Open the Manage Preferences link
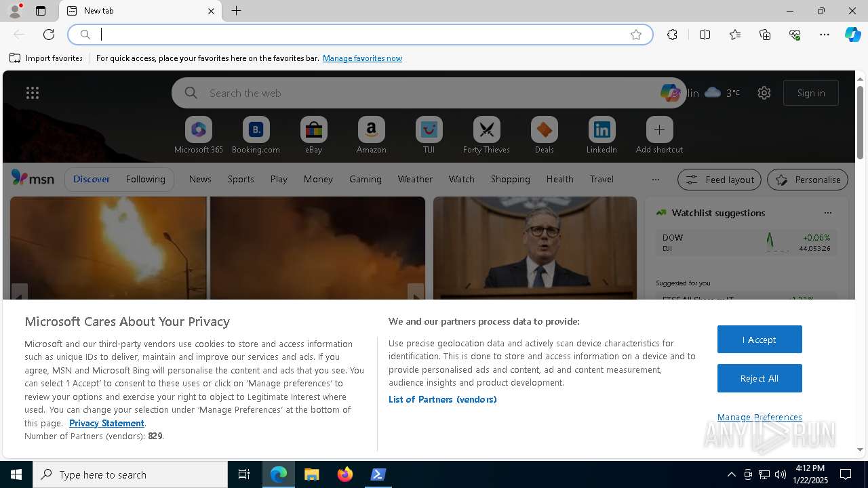 pos(759,418)
